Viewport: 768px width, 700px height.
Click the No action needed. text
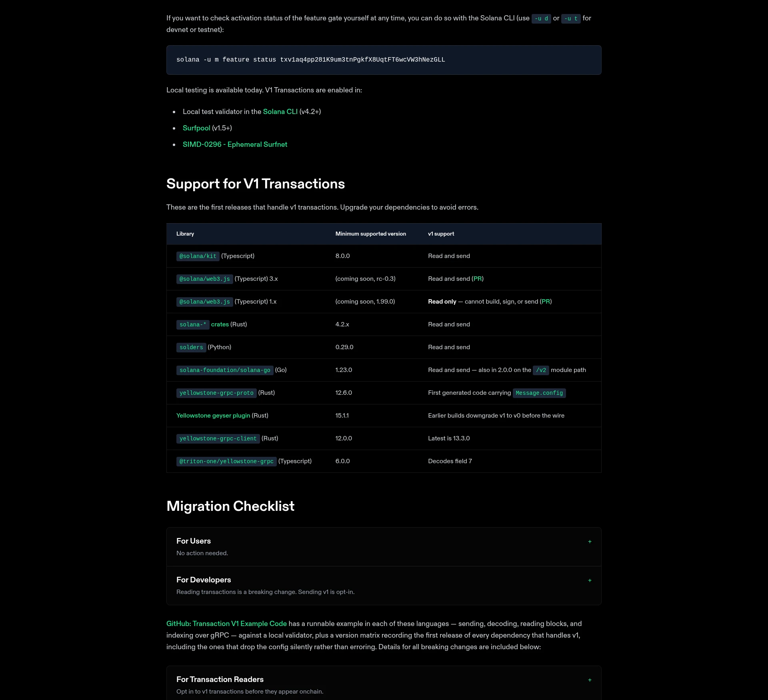[202, 553]
